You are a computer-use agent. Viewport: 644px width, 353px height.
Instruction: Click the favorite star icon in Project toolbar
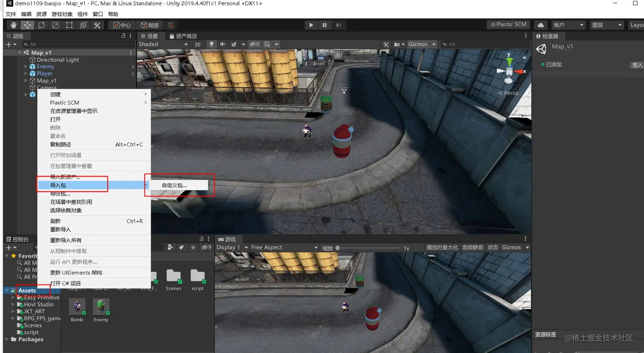click(x=193, y=247)
